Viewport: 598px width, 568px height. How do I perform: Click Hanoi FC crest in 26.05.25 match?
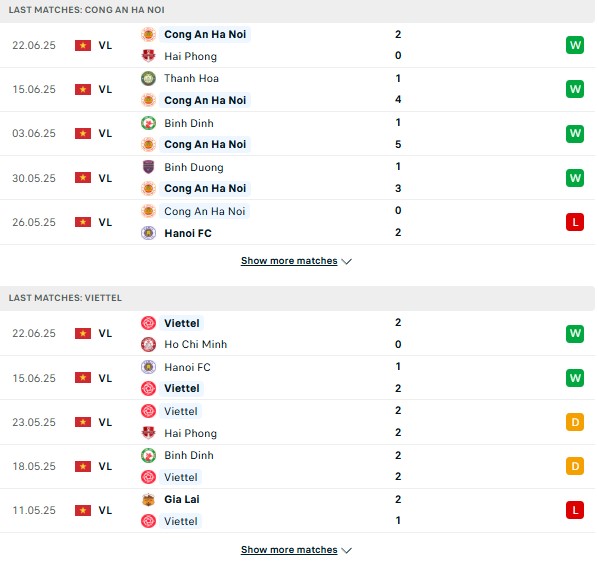coord(148,233)
